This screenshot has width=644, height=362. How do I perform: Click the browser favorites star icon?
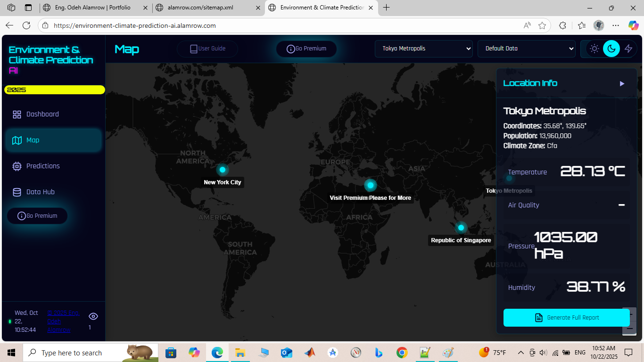tap(542, 25)
